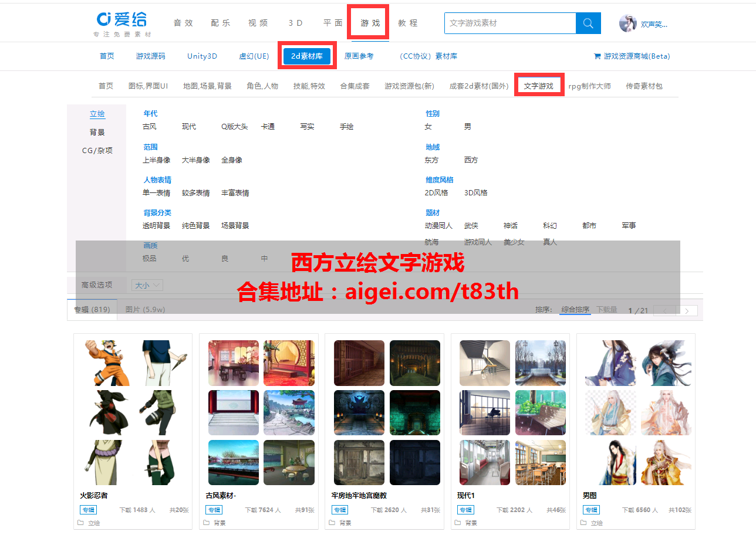Sort results by 下载量

tap(607, 309)
